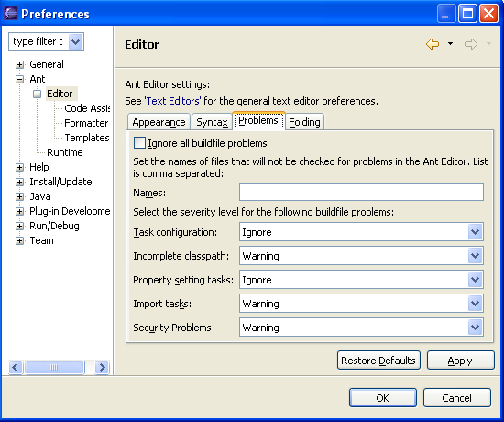Select the Plug-in Development tree item label

(x=70, y=211)
